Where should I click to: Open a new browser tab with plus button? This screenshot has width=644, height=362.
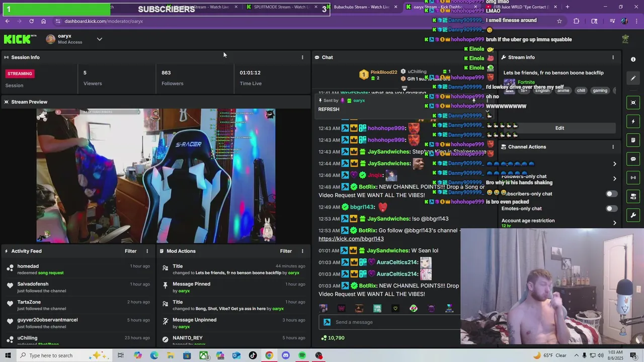[568, 7]
